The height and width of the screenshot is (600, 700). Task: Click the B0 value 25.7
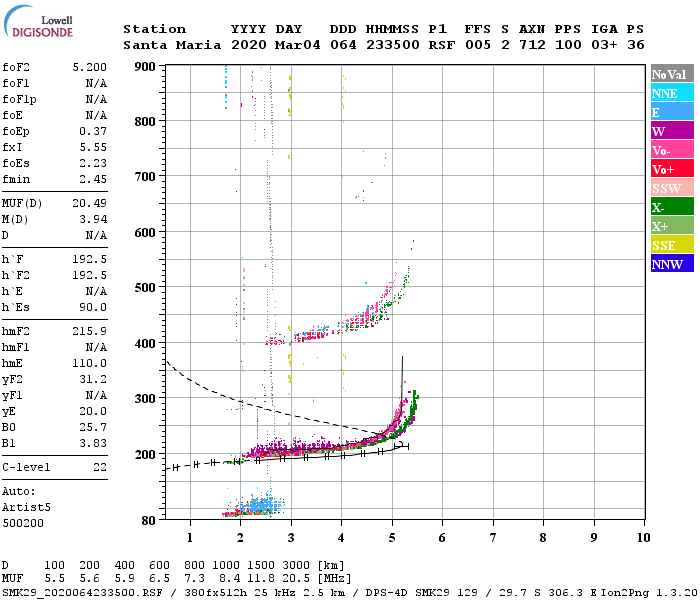[x=93, y=428]
